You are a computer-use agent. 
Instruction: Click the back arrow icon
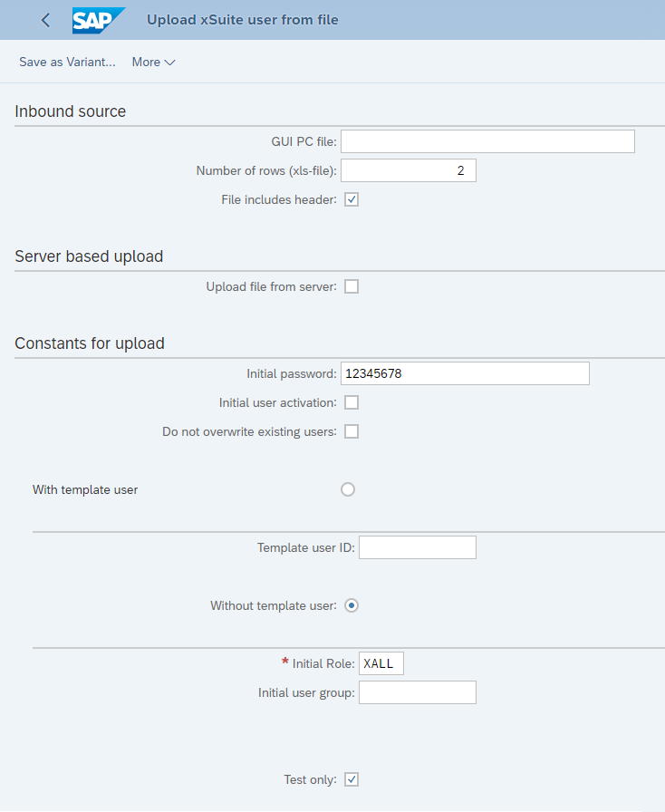[45, 20]
